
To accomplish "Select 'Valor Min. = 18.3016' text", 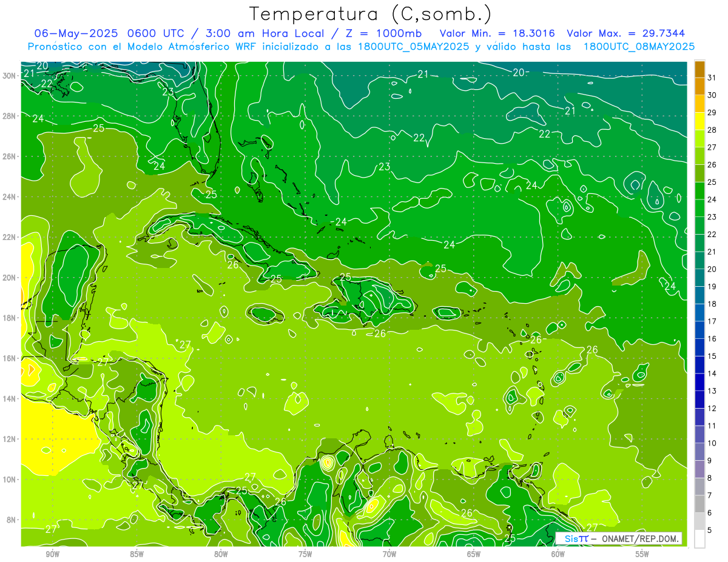I will 497,33.
